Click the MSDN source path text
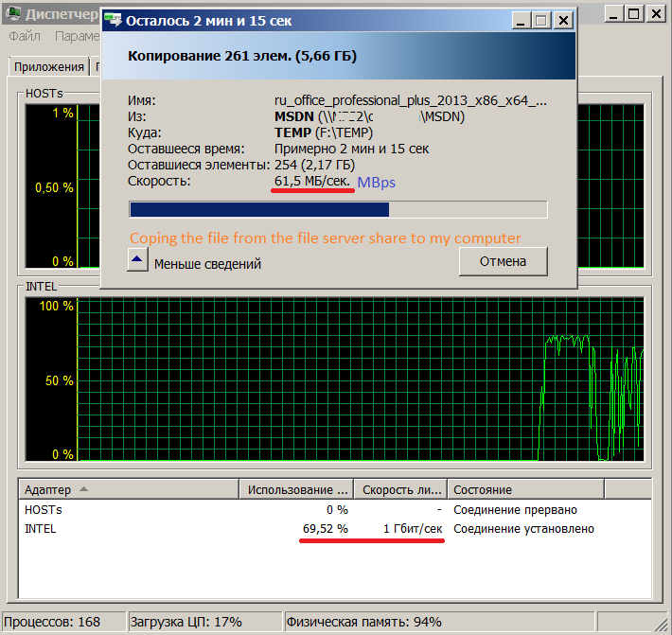The image size is (672, 635). click(369, 116)
